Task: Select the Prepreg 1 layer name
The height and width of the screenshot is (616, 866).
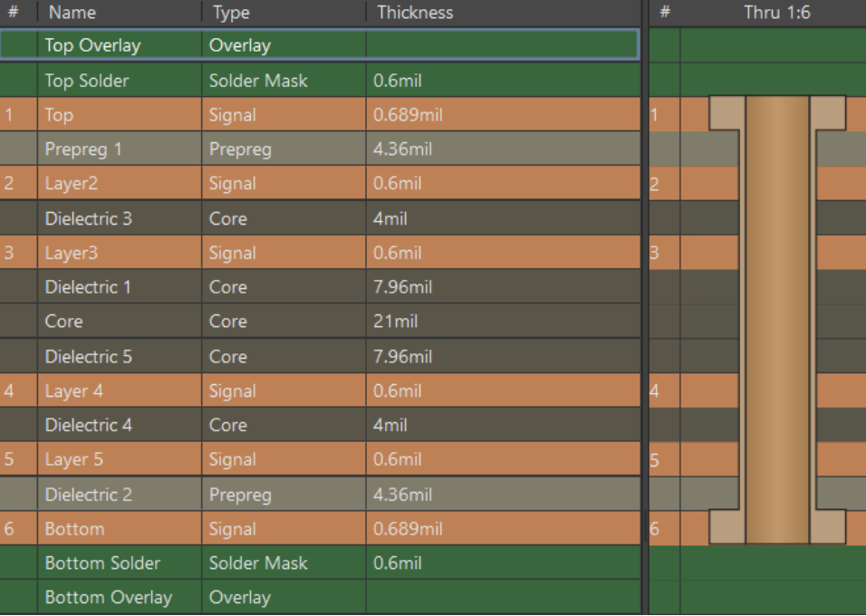Action: (82, 149)
